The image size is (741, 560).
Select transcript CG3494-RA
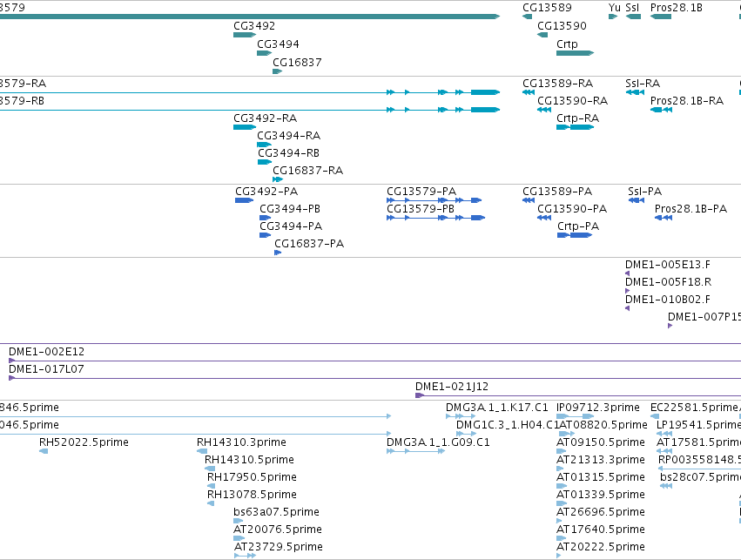[264, 145]
